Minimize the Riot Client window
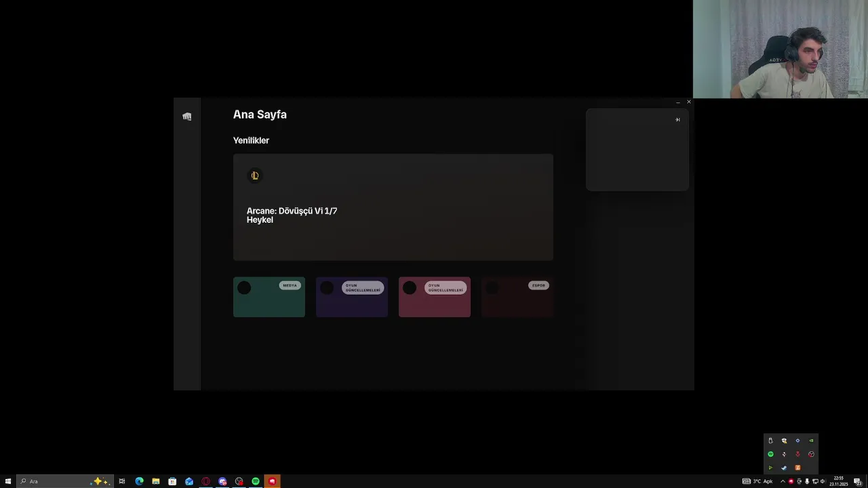 [677, 102]
